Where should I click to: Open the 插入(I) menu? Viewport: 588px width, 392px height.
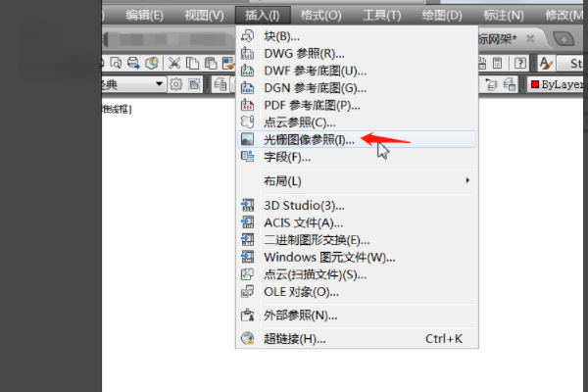(x=263, y=16)
